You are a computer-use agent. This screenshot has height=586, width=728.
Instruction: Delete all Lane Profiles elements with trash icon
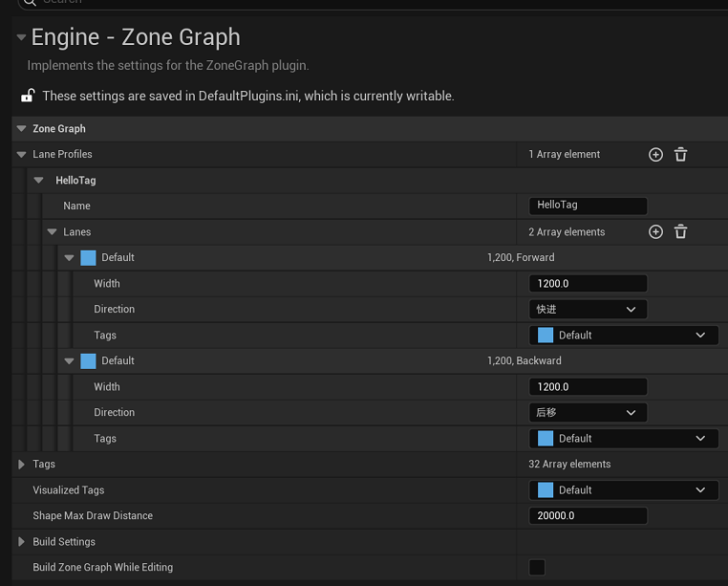pyautogui.click(x=680, y=155)
